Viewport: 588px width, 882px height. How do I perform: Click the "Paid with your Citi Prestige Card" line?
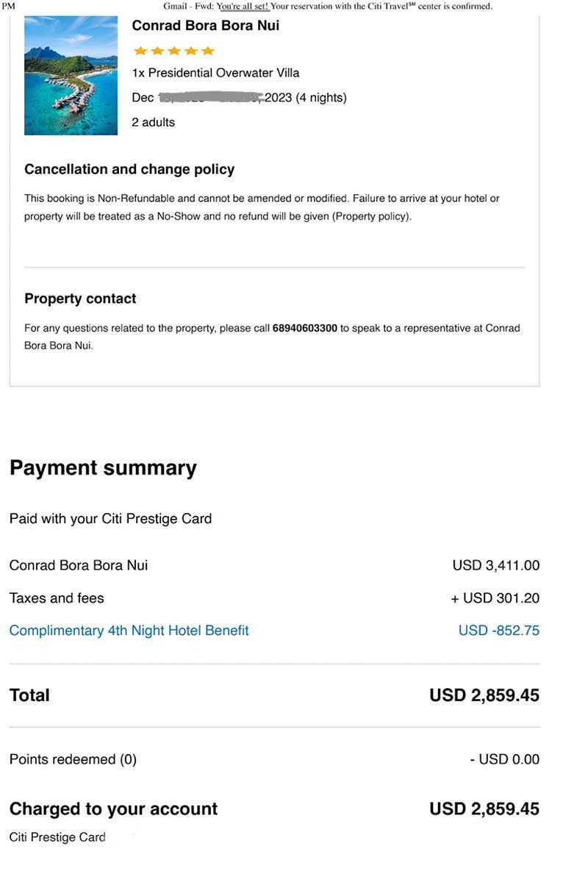click(110, 519)
